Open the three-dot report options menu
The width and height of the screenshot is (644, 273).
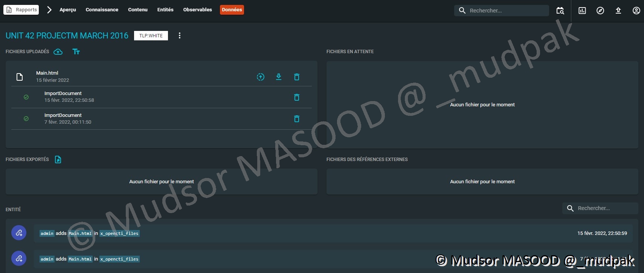tap(180, 35)
